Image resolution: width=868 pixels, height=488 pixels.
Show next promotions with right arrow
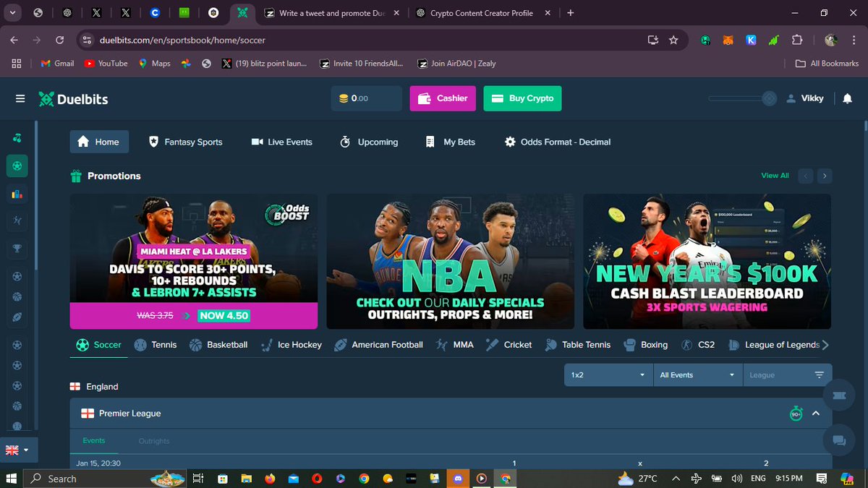click(825, 176)
